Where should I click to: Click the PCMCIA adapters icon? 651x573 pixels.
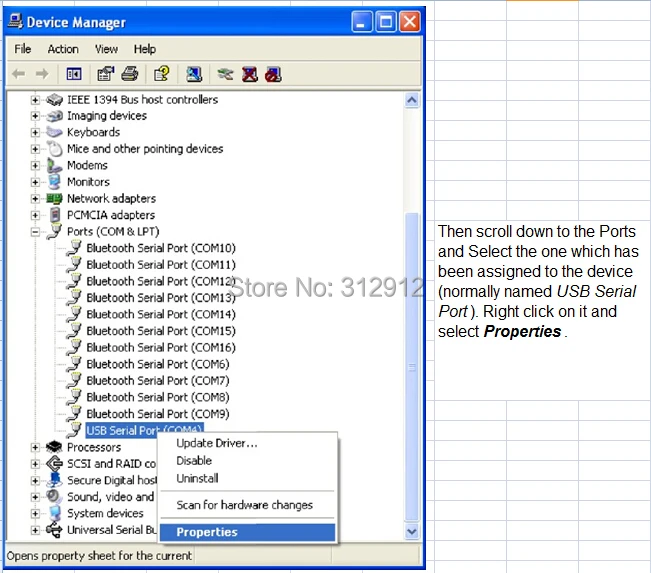pos(54,215)
